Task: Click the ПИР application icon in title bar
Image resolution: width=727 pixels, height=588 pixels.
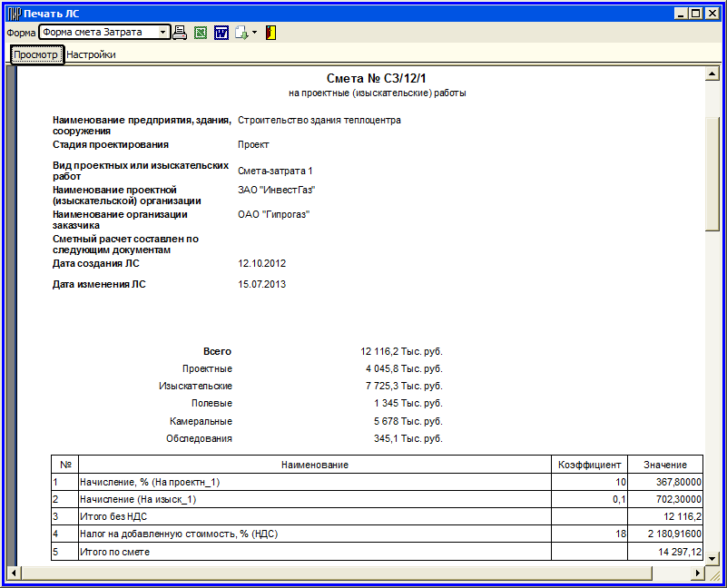Action: (x=13, y=14)
